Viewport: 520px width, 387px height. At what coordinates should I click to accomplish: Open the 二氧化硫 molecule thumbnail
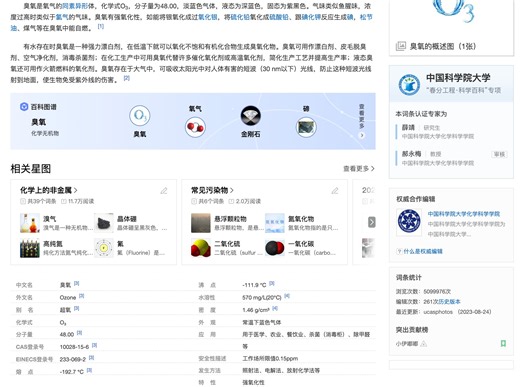(201, 248)
